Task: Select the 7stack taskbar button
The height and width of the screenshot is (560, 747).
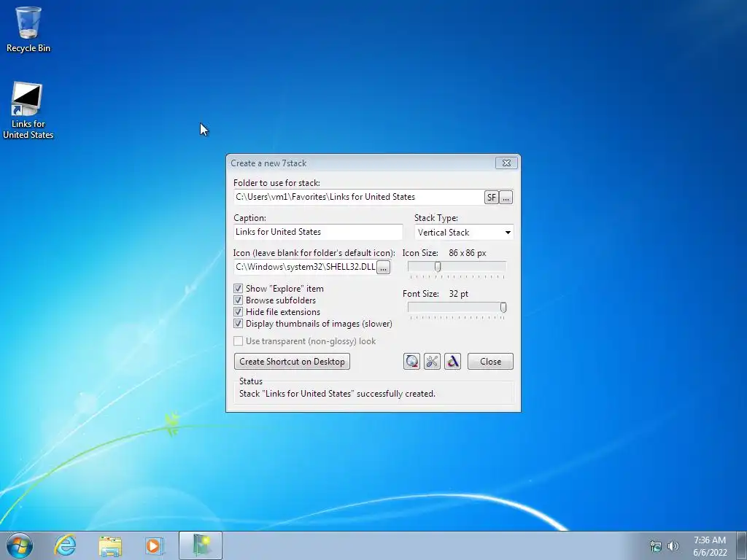Action: (x=201, y=545)
